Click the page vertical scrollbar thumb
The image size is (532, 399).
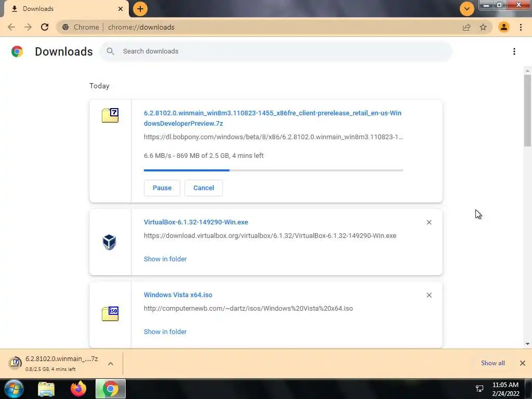[x=527, y=111]
